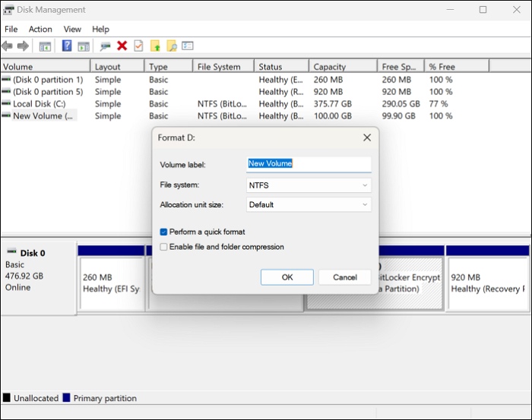Open the File system dropdown
Viewport: 532px width, 420px height.
point(309,185)
